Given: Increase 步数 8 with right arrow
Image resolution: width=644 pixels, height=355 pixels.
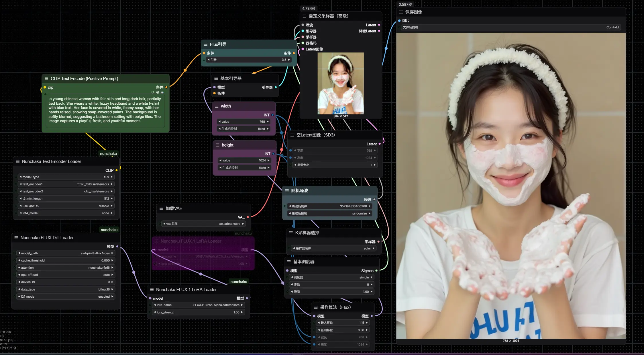Looking at the screenshot, I should 371,284.
